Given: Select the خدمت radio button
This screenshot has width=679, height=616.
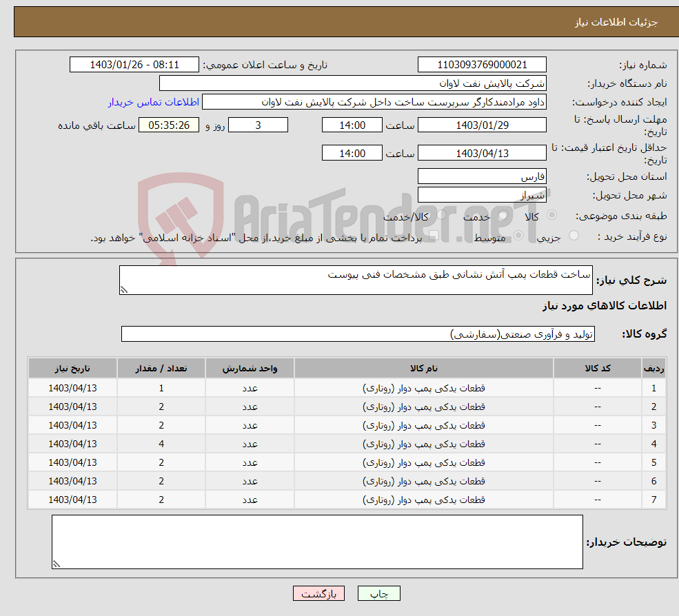Looking at the screenshot, I should (x=503, y=215).
